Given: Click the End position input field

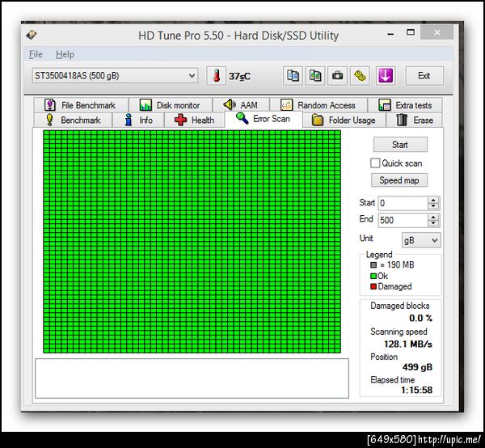Looking at the screenshot, I should [x=403, y=220].
